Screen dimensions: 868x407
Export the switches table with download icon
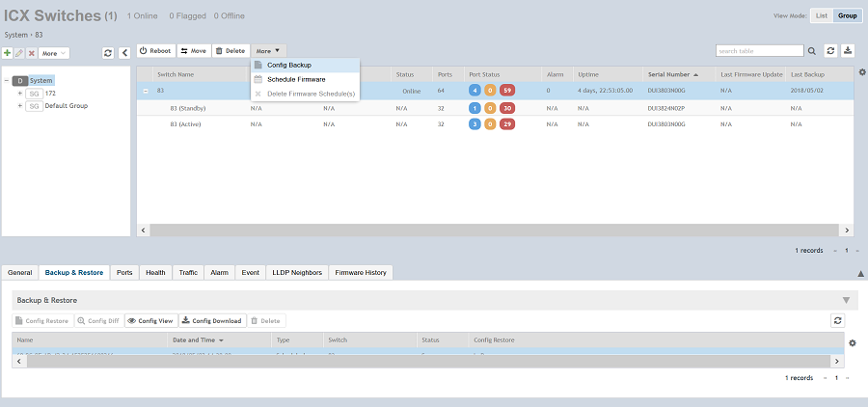[848, 50]
